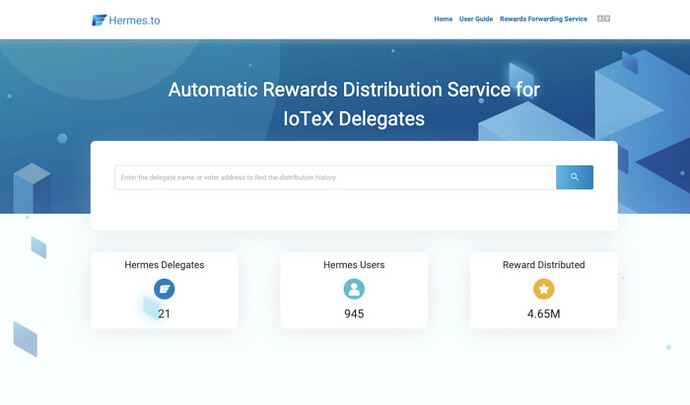The width and height of the screenshot is (690, 405).
Task: Click the Reward Distributed star icon
Action: (544, 289)
